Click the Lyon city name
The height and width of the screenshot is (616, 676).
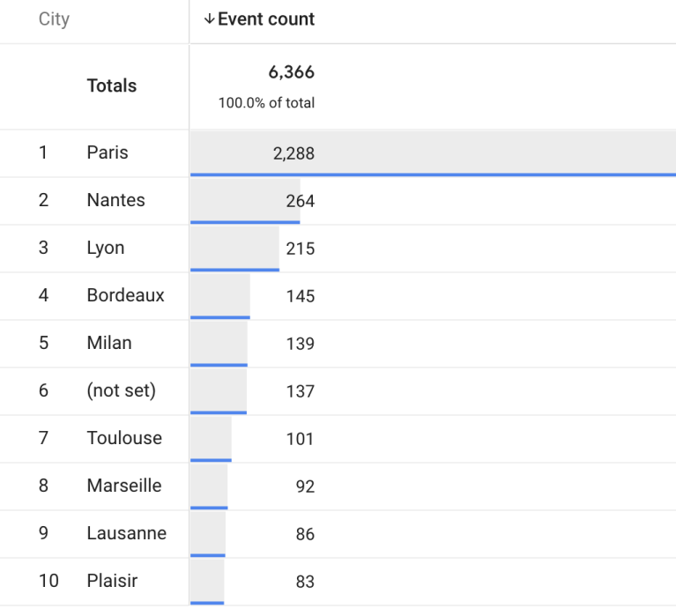(x=106, y=248)
